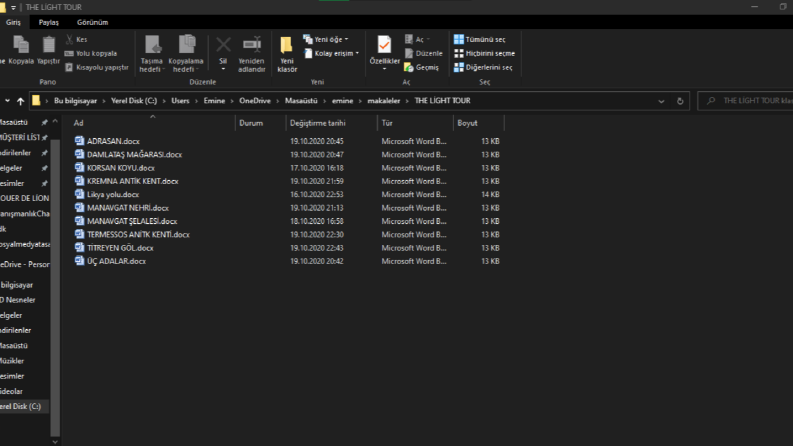Deselect everything with Hiçbirini seçme
This screenshot has width=793, height=446.
pyautogui.click(x=484, y=53)
